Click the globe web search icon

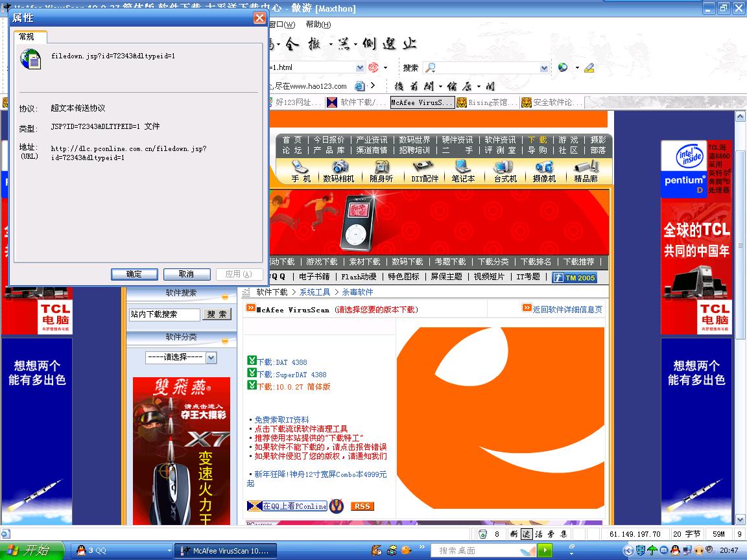pos(563,67)
